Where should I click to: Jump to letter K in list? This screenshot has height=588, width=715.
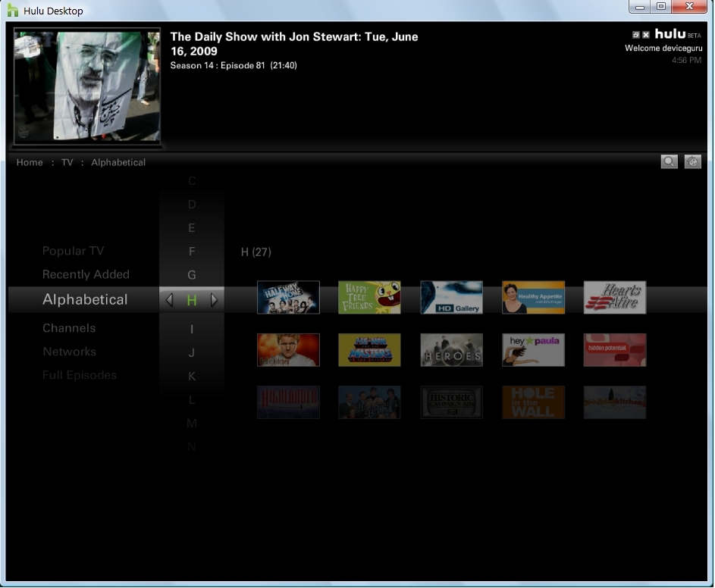point(192,377)
